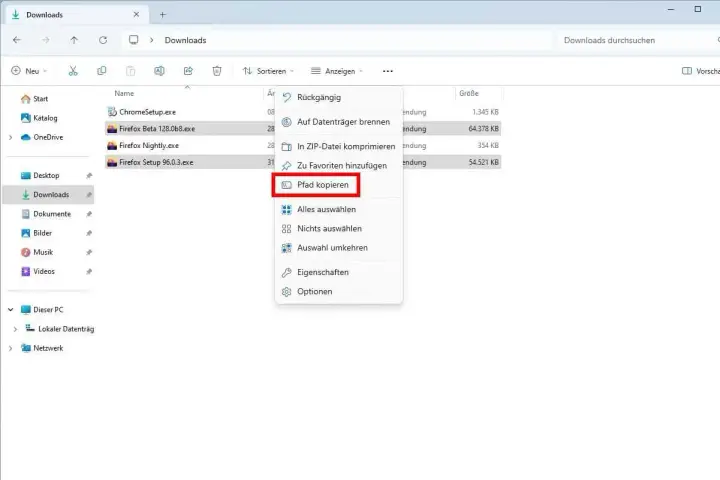
Task: Open the Neu dropdown
Action: pyautogui.click(x=29, y=71)
